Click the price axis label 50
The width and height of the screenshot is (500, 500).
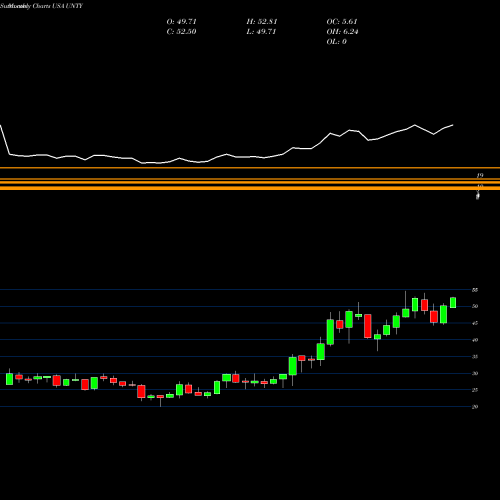tap(475, 306)
